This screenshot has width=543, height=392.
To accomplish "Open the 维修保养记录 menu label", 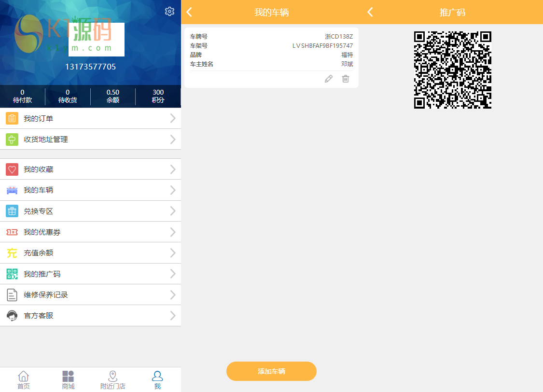I will click(46, 294).
